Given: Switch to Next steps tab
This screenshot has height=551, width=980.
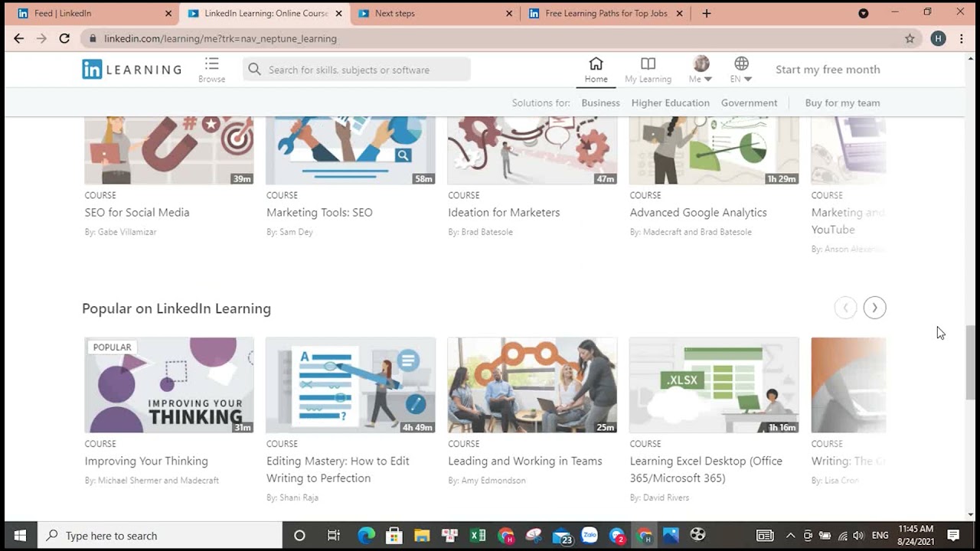Looking at the screenshot, I should point(434,13).
